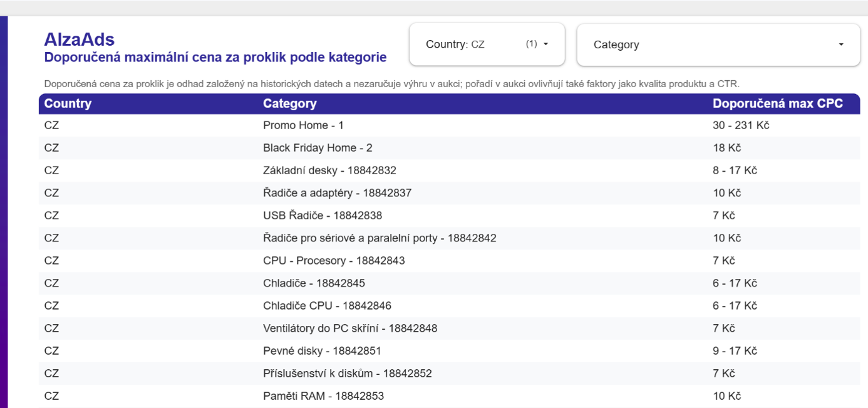Click the Country column header

[68, 103]
